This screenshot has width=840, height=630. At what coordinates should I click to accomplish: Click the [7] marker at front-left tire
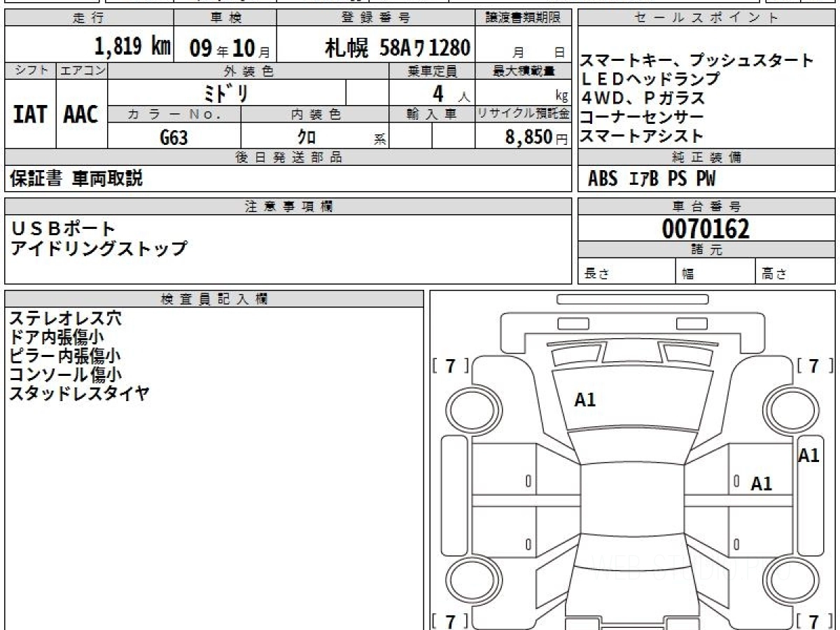coord(451,366)
